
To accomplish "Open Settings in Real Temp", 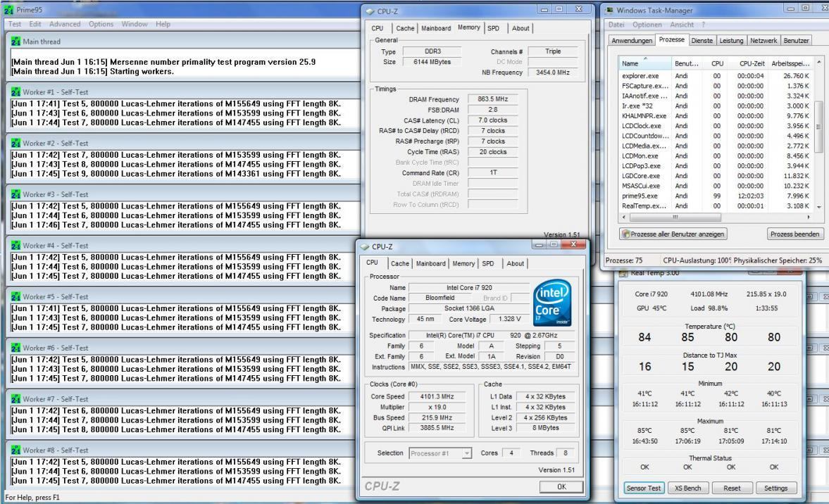I will click(x=775, y=488).
